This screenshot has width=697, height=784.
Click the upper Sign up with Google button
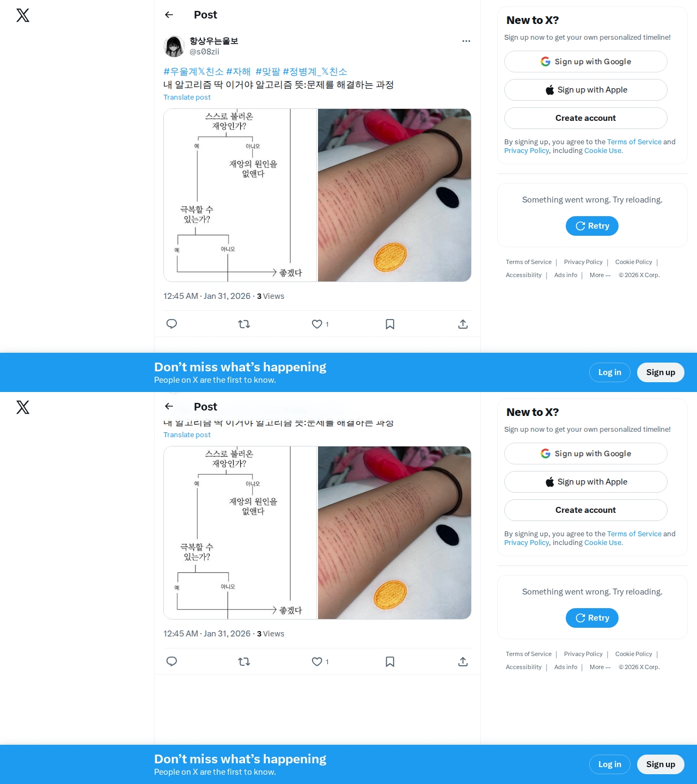(586, 62)
